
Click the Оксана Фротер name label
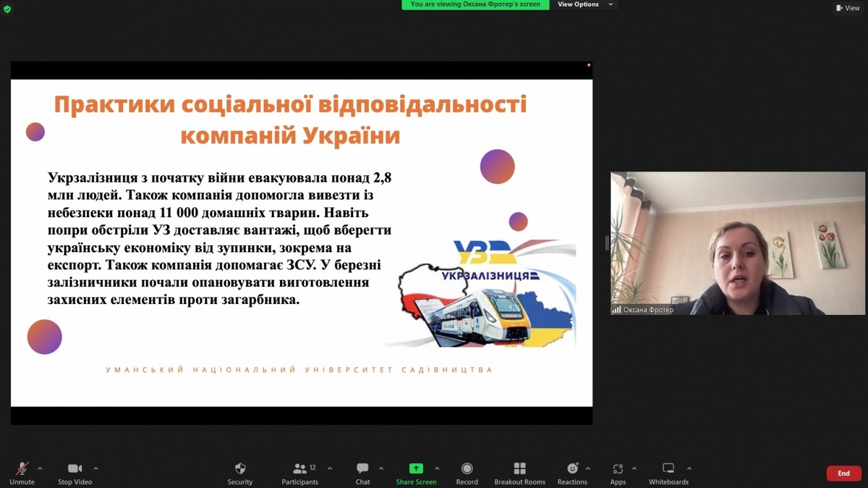pyautogui.click(x=643, y=310)
